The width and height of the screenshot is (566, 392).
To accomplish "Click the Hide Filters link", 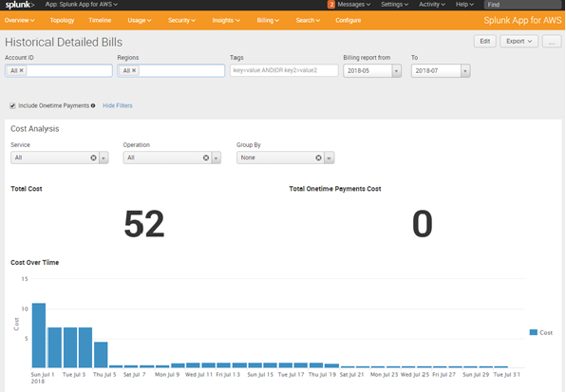I will pyautogui.click(x=118, y=105).
